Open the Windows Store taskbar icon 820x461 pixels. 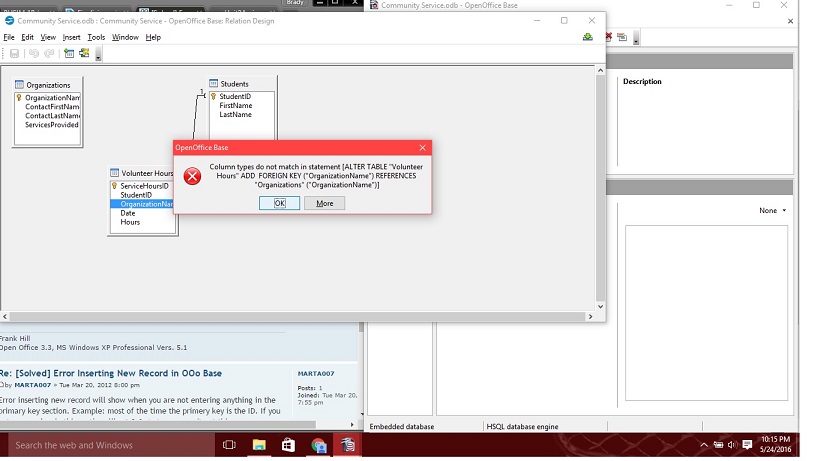[288, 445]
